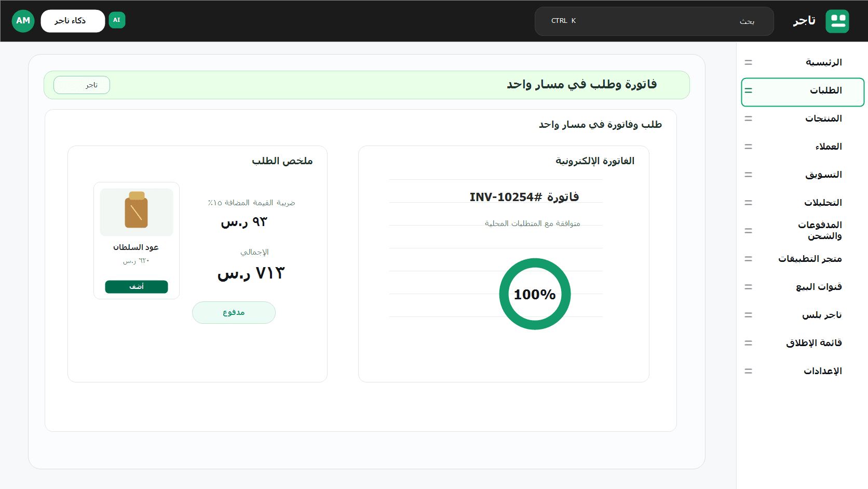Click the تاجر brand name in header

click(804, 21)
